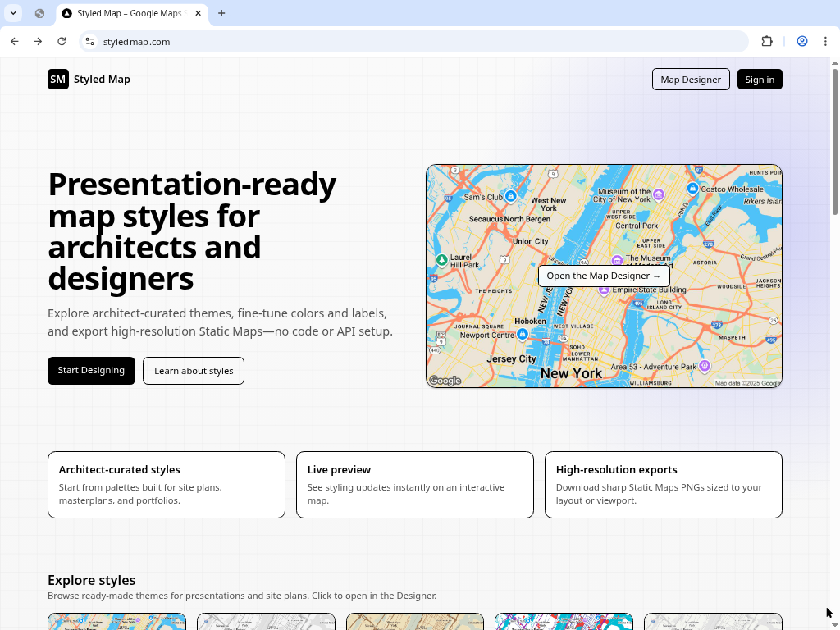Click the Sign in button

(760, 80)
